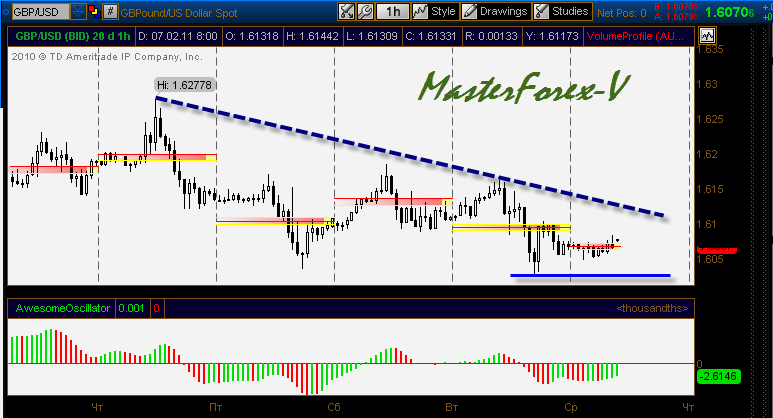Click the share/flask icon before the wrench
Viewport: 773px width, 418px height.
[x=347, y=11]
